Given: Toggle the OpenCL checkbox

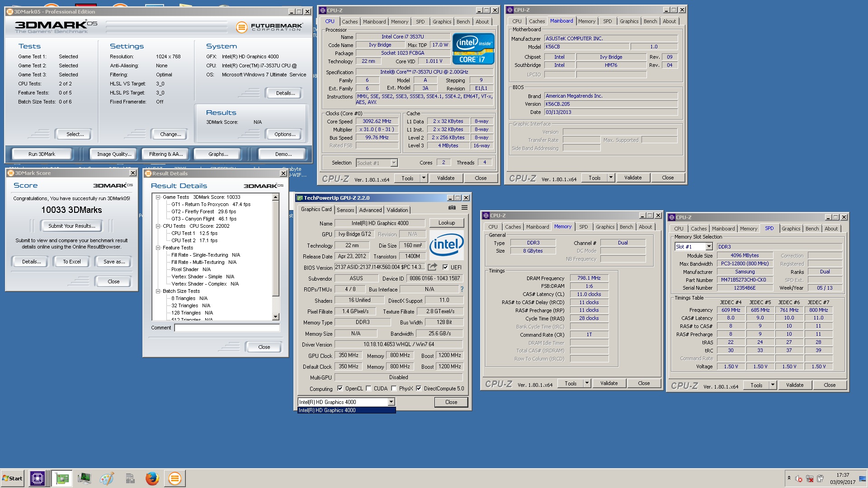Looking at the screenshot, I should 340,388.
